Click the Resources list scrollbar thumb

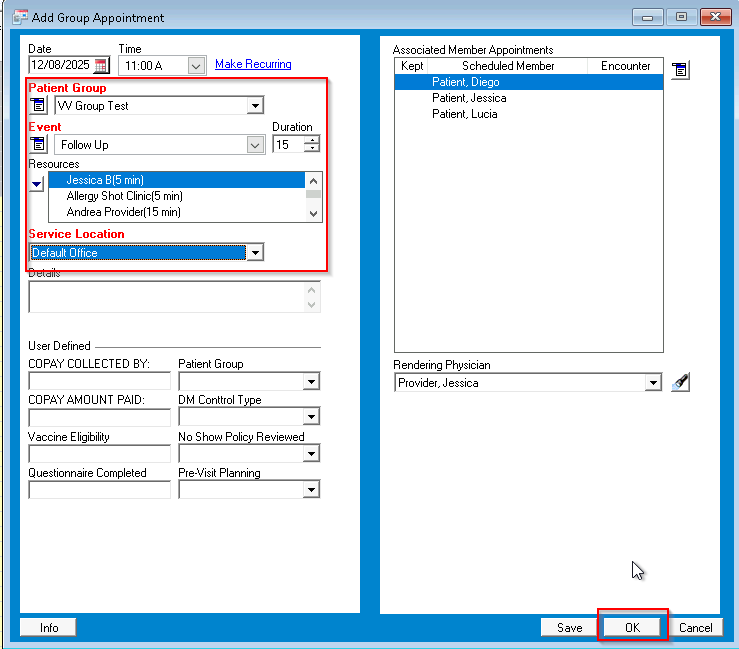tap(313, 194)
